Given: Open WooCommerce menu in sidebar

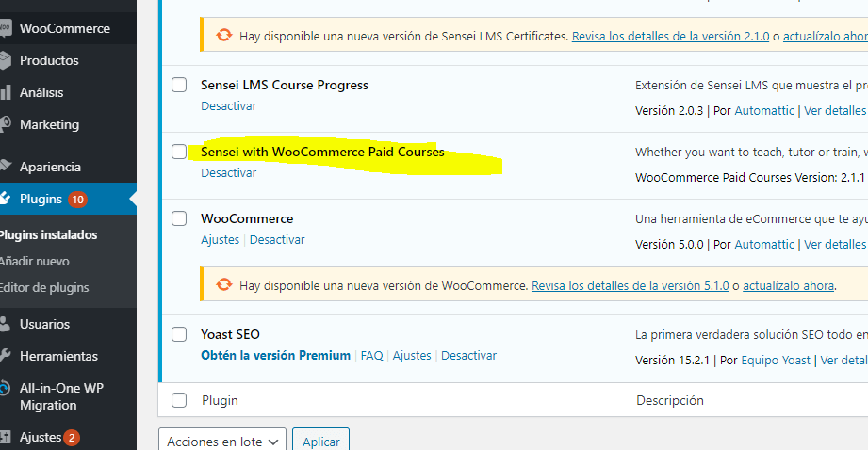Looking at the screenshot, I should (65, 28).
